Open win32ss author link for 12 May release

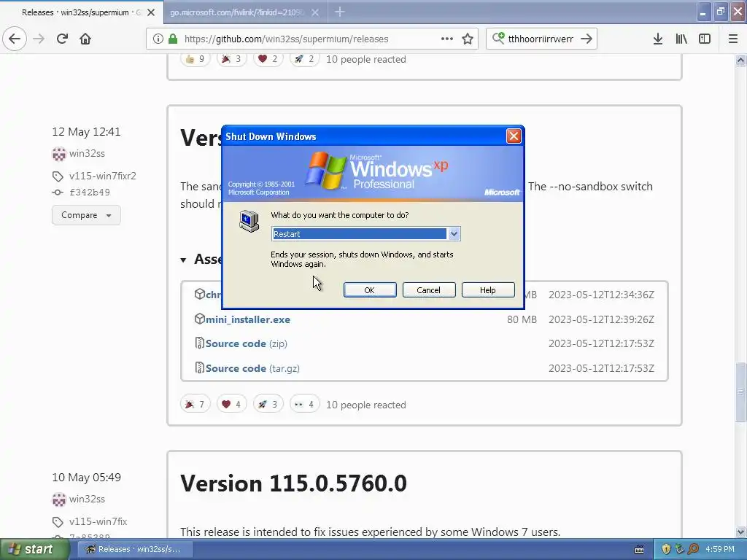tap(87, 153)
